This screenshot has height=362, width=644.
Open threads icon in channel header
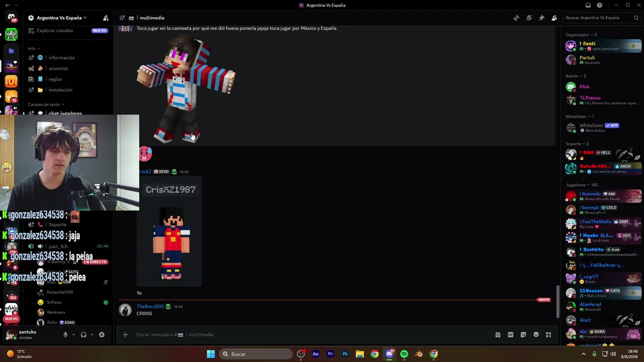(x=516, y=18)
